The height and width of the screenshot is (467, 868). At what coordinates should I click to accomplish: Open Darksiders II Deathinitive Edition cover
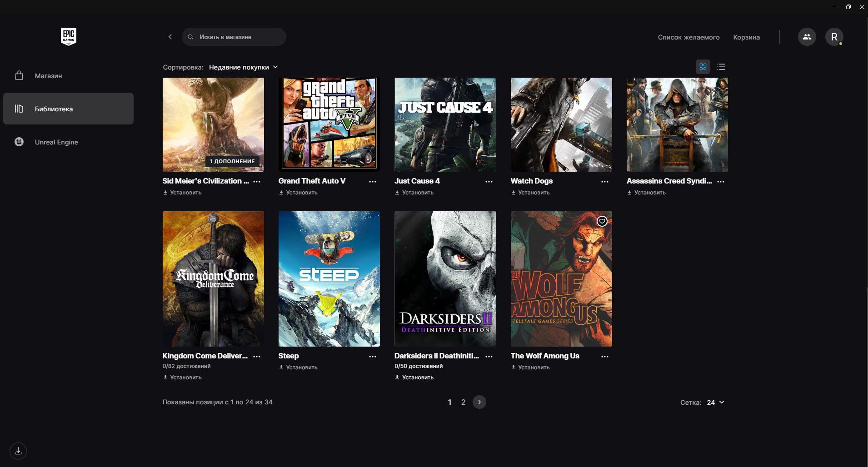pyautogui.click(x=445, y=278)
